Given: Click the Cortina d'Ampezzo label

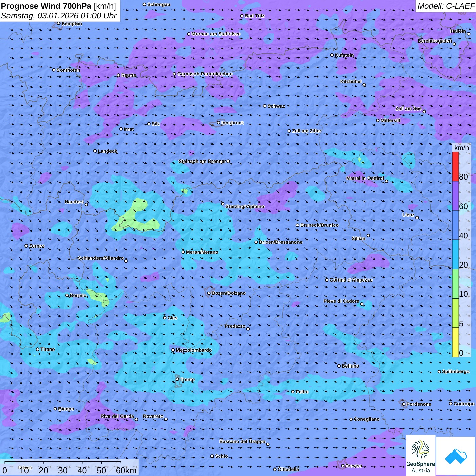Looking at the screenshot, I should [x=351, y=280].
